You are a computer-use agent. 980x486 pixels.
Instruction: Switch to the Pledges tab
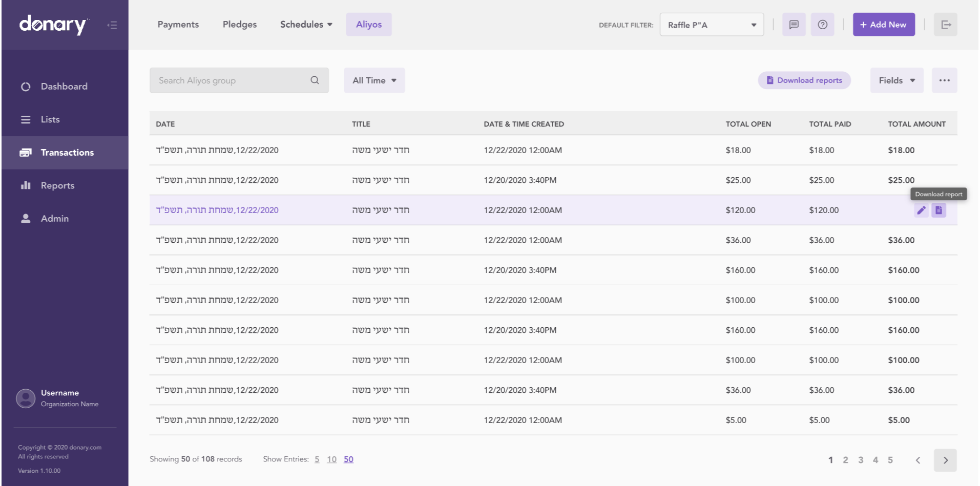tap(240, 25)
